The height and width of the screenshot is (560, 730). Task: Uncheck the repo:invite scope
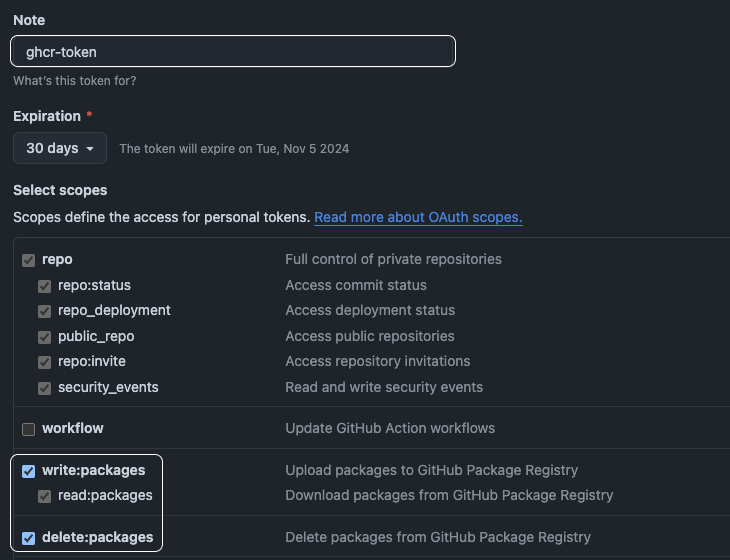click(44, 362)
